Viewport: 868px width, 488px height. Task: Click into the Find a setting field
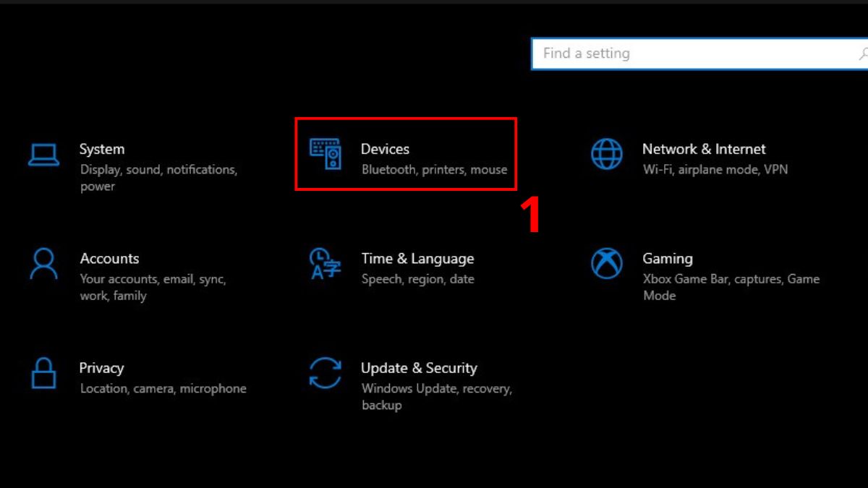coord(699,53)
